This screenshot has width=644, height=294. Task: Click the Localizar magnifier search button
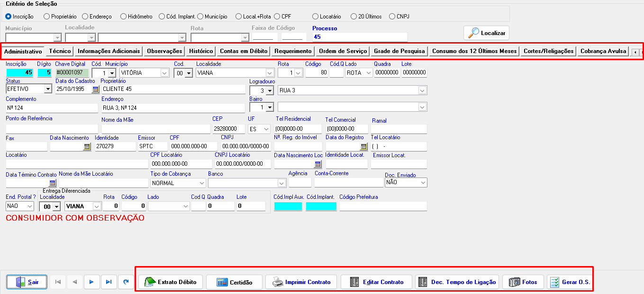[x=486, y=33]
